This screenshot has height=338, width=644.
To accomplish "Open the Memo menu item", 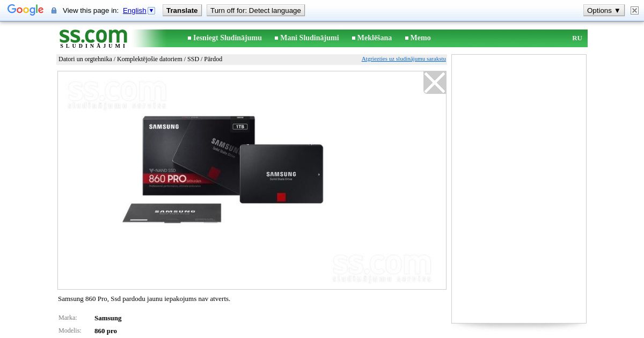I will [421, 38].
